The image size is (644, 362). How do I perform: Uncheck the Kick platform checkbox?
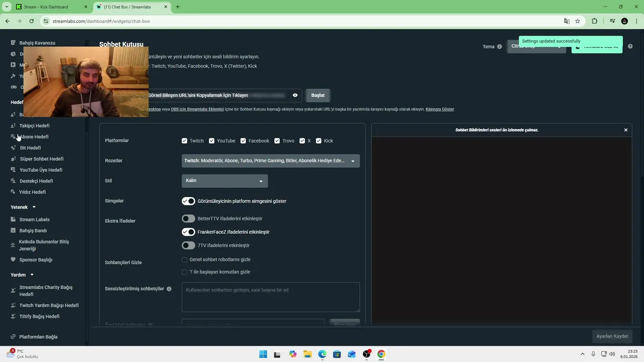319,141
